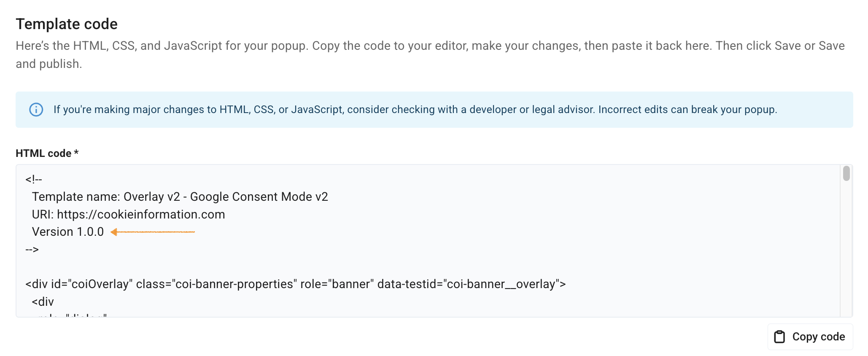
Task: Click the blue informational warning banner
Action: (x=434, y=110)
